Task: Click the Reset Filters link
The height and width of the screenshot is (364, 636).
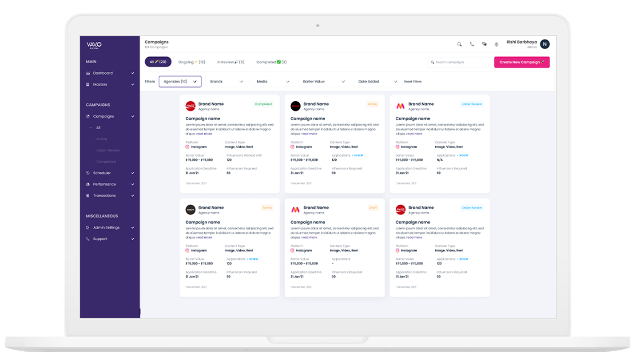Action: [x=413, y=82]
